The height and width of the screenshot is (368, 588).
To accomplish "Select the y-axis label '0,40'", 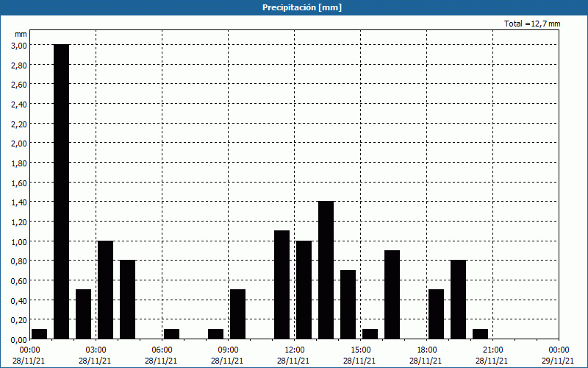I will pos(20,300).
